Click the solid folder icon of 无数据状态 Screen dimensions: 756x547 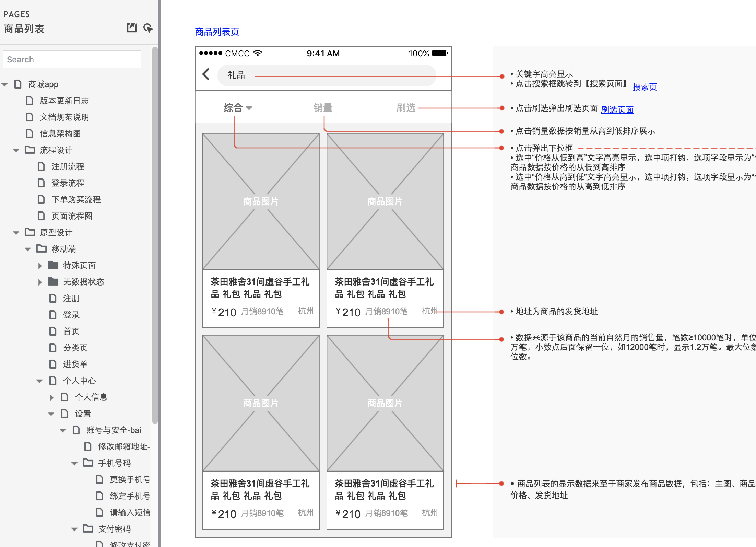[x=53, y=281]
